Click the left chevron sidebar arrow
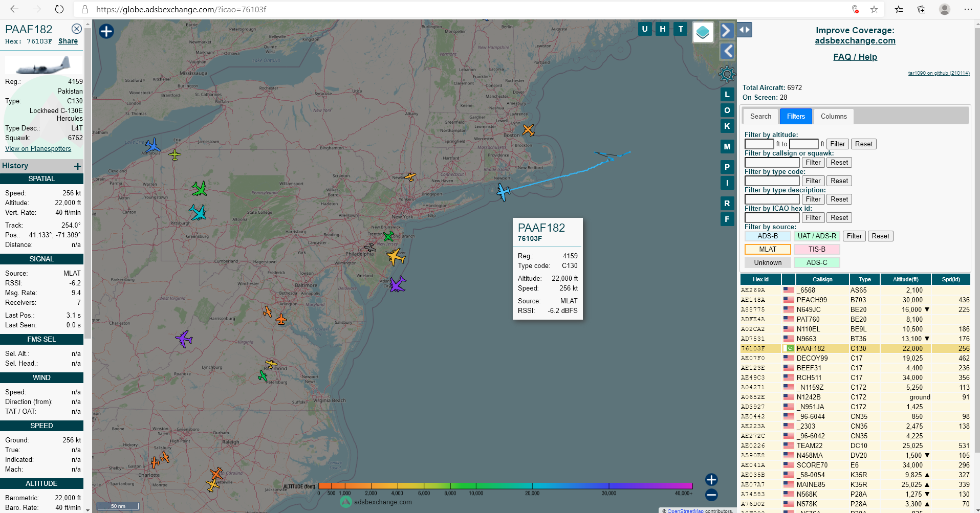The width and height of the screenshot is (980, 513). tap(727, 51)
